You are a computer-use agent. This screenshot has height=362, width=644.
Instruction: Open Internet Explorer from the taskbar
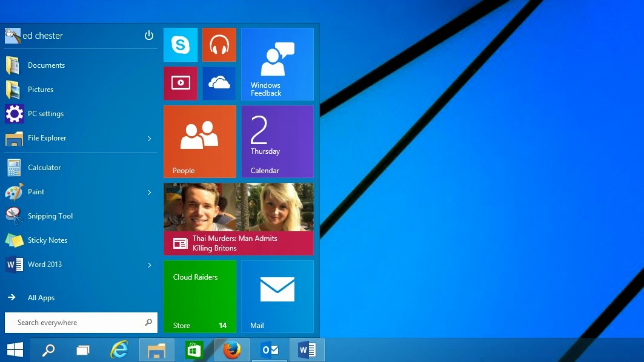pyautogui.click(x=119, y=349)
